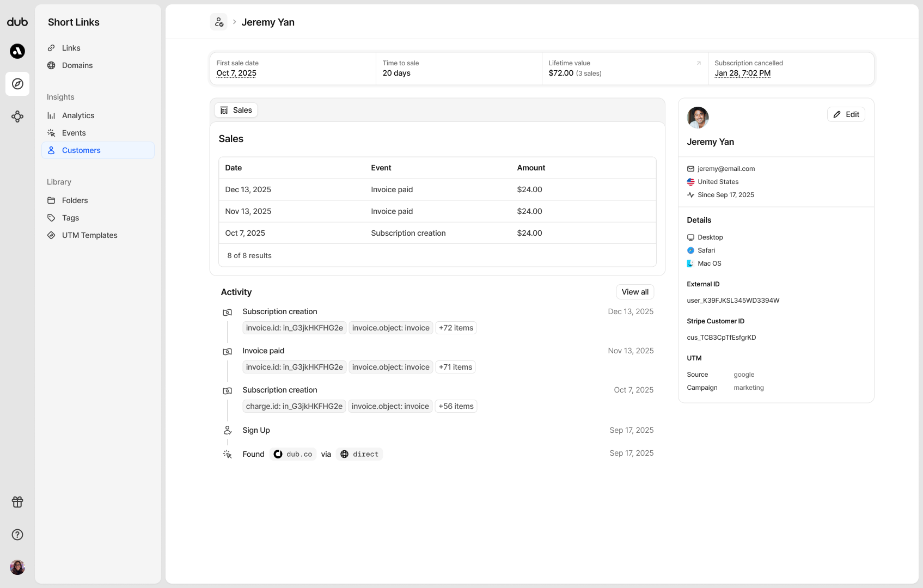Open Folders via its folder icon
The width and height of the screenshot is (923, 588).
[51, 200]
